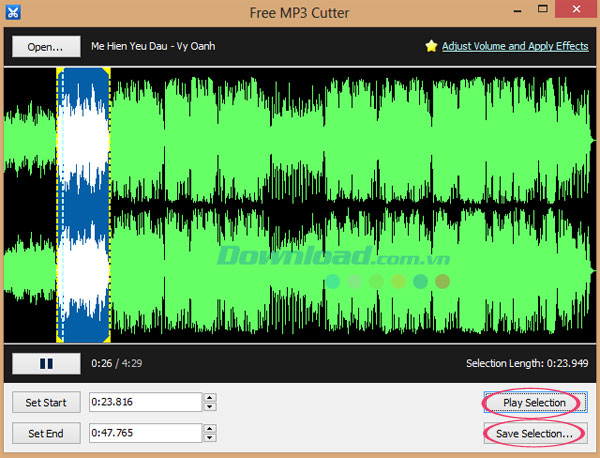Pause playback with the pause button
The image size is (600, 458).
46,363
